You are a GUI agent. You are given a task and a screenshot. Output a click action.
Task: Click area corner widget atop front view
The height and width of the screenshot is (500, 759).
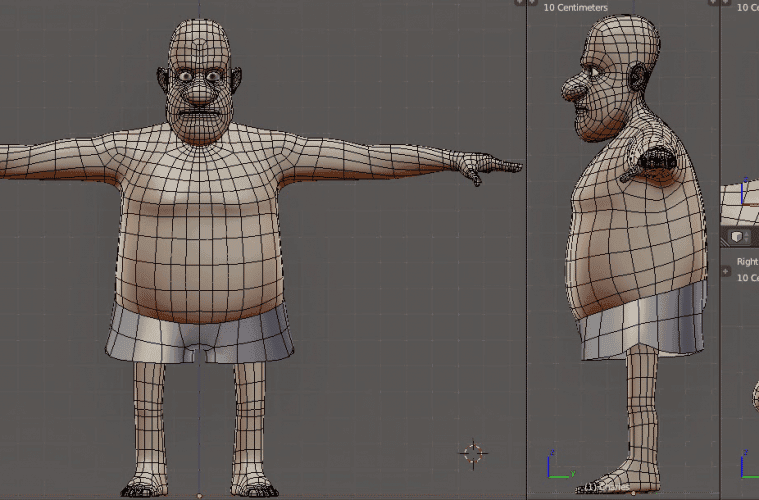[x=519, y=3]
